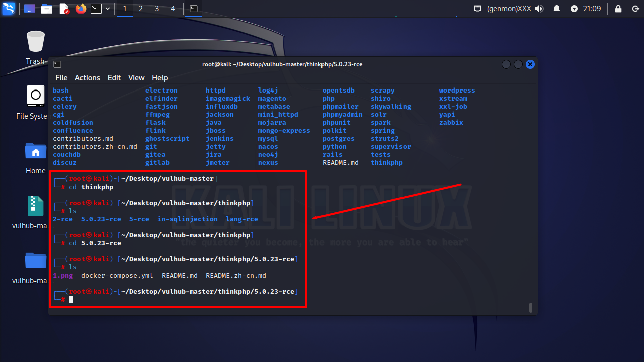Screen dimensions: 644x362
Task: Select the vulhub-master zip archive icon
Action: 30,213
